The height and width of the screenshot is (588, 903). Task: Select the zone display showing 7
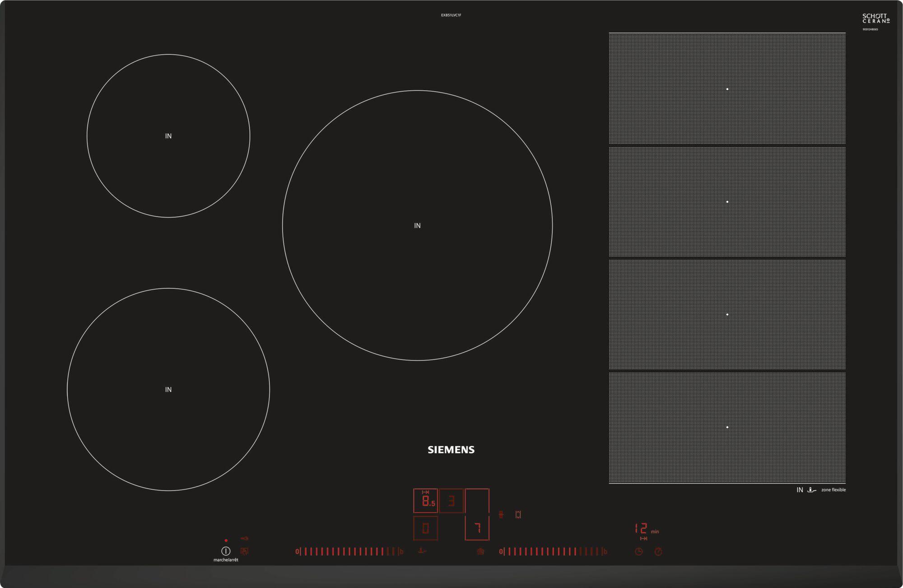(x=477, y=528)
